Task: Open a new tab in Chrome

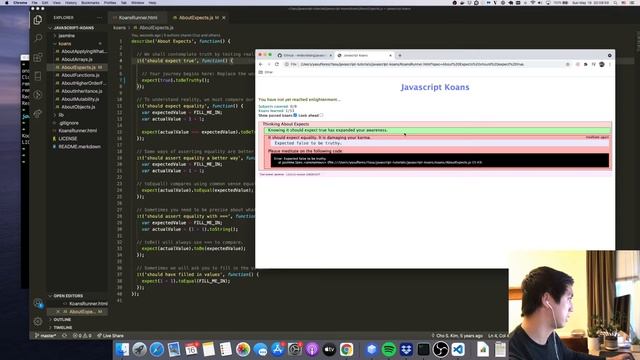Action: pyautogui.click(x=400, y=55)
